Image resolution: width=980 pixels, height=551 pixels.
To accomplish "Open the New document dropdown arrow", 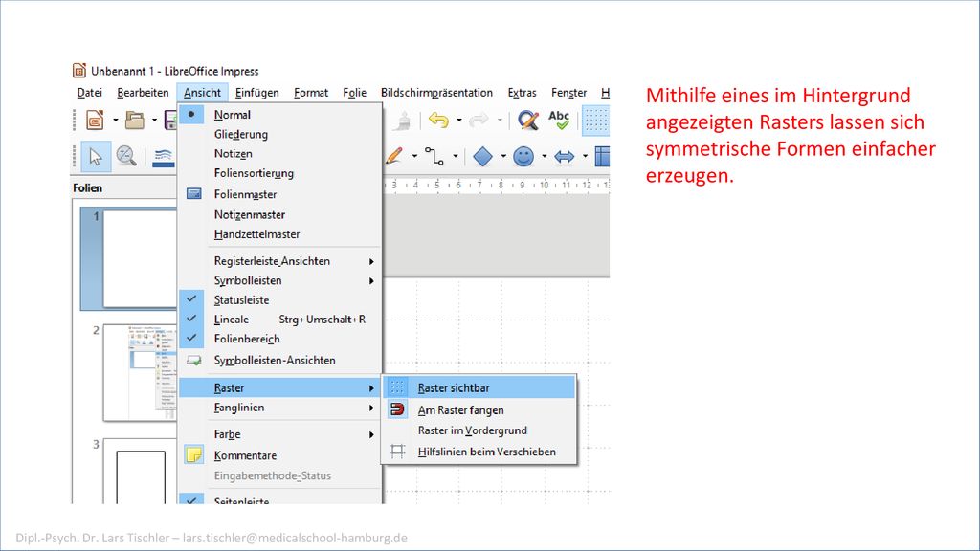I will pos(116,120).
